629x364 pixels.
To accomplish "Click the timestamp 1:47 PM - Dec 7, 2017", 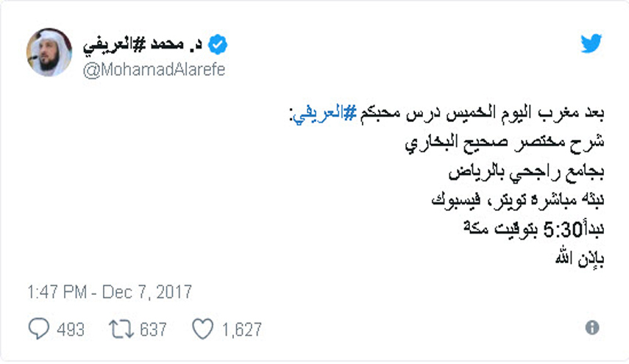I will [109, 292].
